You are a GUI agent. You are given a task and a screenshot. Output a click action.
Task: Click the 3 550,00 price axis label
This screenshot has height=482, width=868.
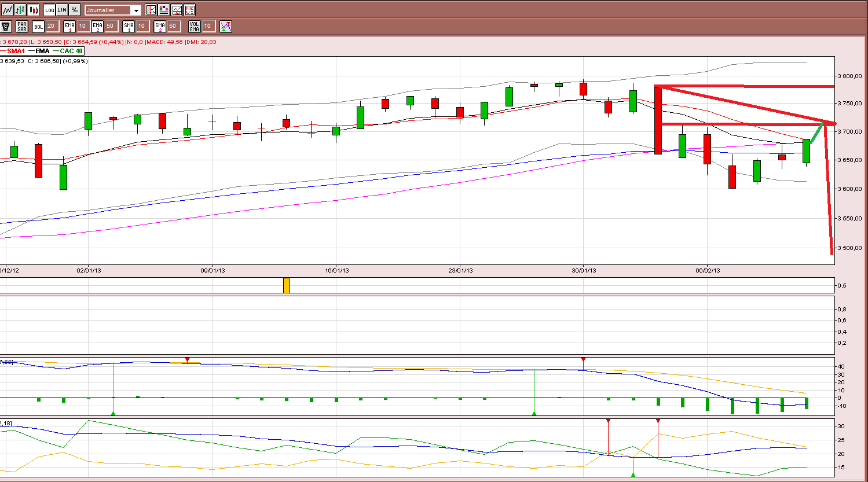tap(849, 218)
